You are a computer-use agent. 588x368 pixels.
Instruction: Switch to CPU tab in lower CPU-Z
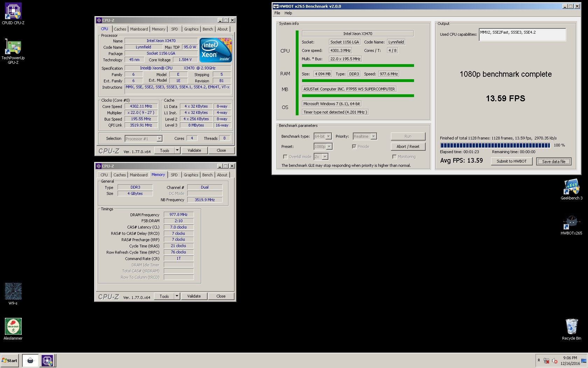pyautogui.click(x=104, y=175)
